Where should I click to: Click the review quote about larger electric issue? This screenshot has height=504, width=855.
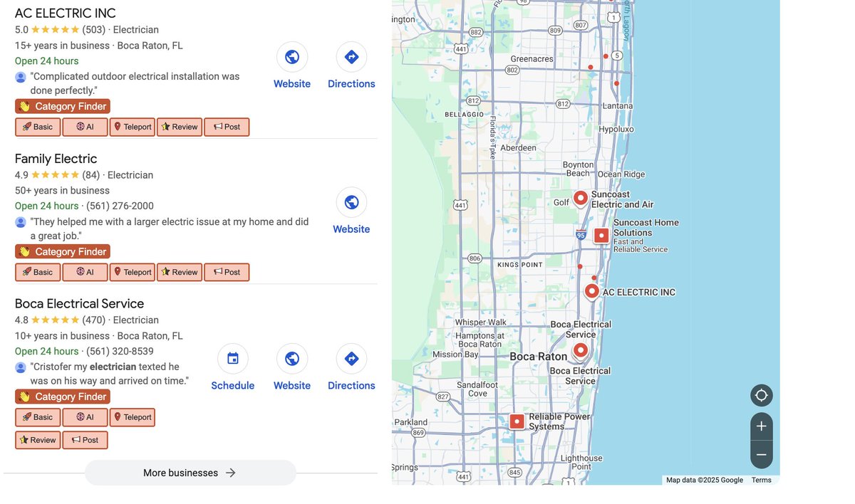[x=169, y=229]
